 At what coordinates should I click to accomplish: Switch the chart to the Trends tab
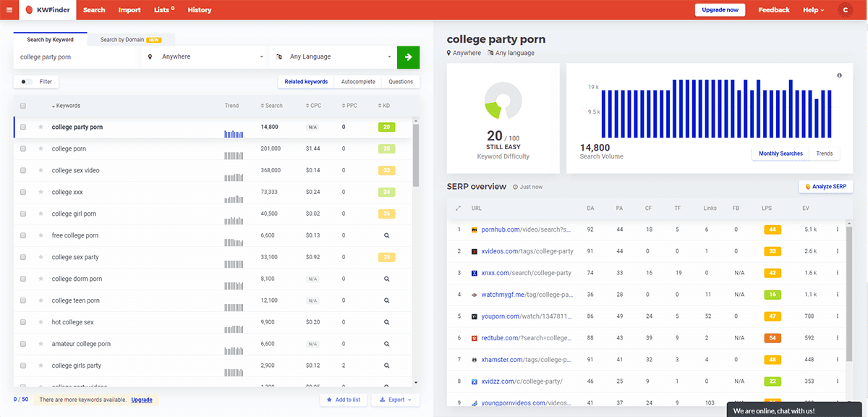(825, 153)
